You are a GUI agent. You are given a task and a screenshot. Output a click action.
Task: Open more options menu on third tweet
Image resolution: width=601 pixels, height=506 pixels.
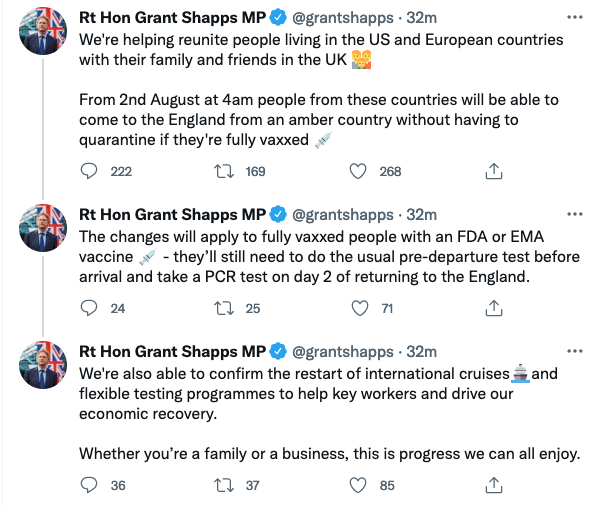point(571,352)
